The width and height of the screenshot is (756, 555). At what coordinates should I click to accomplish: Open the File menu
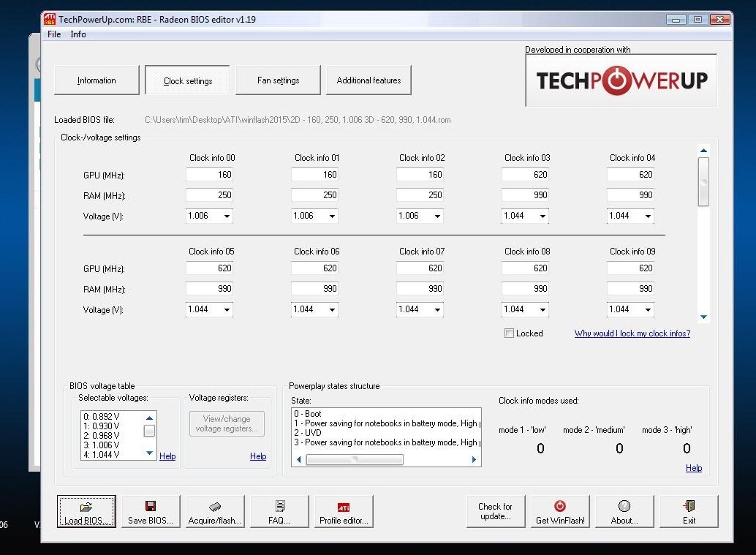point(54,34)
